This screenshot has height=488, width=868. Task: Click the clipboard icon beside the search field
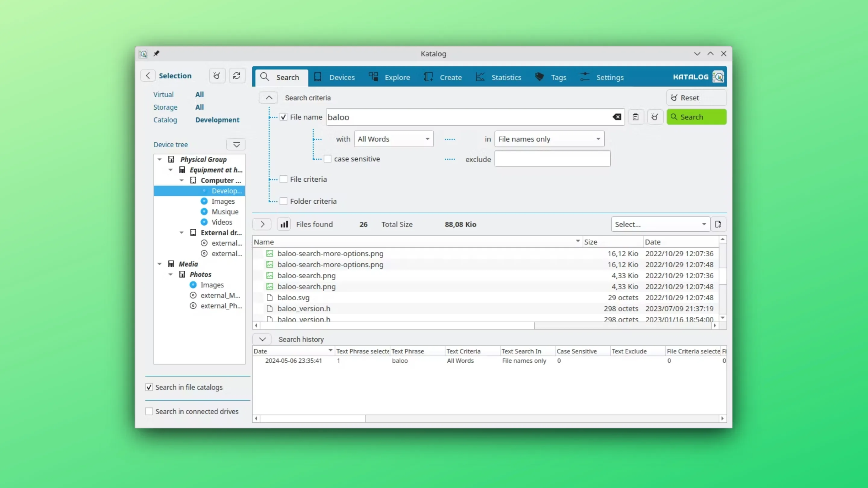click(636, 117)
